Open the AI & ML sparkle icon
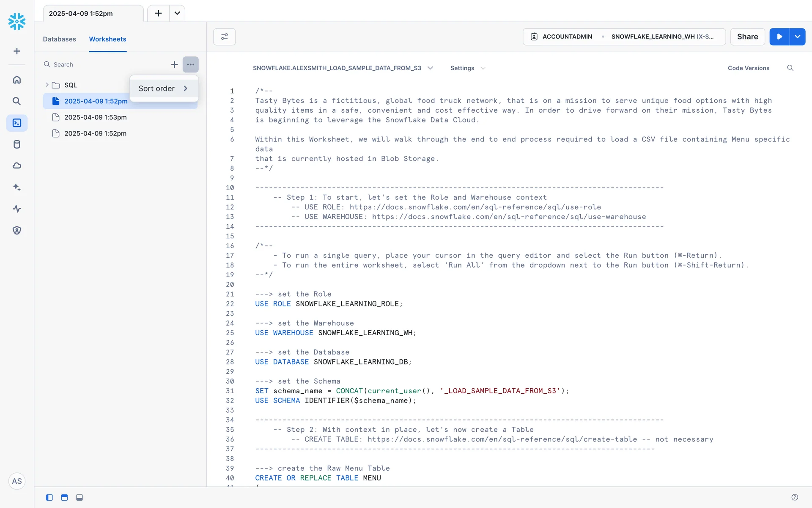 (17, 187)
